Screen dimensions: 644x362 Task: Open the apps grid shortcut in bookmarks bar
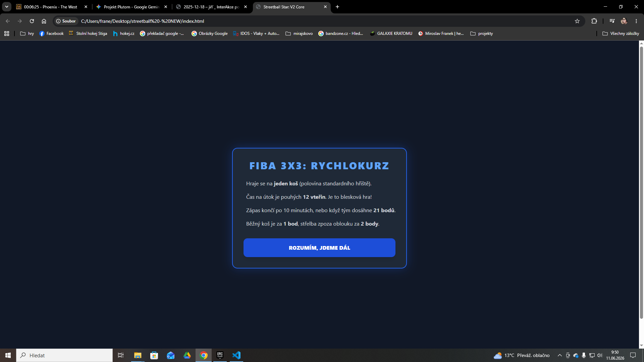click(7, 34)
